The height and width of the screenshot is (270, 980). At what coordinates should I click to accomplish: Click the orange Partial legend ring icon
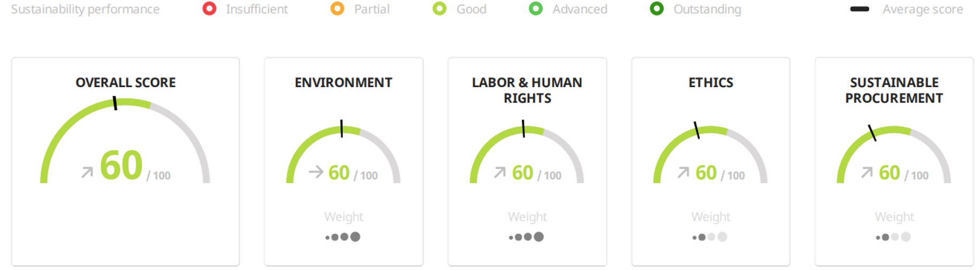(x=337, y=9)
